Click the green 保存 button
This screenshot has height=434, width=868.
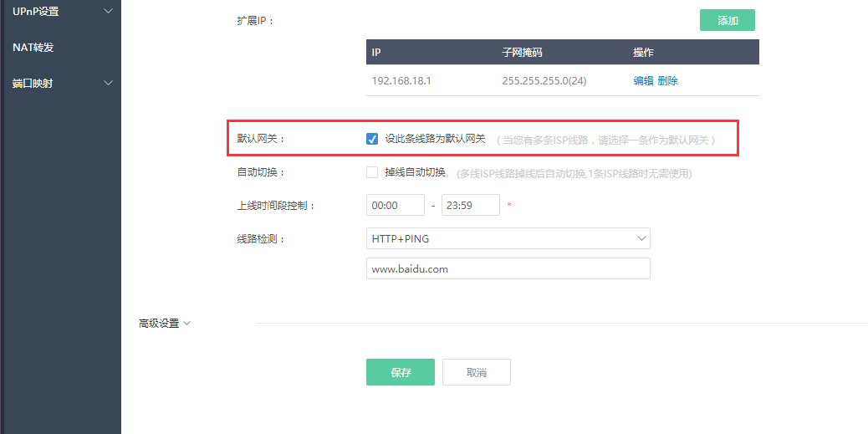click(x=401, y=373)
